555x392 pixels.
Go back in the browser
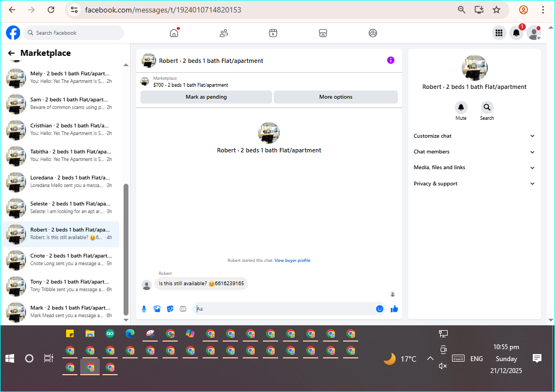coord(12,10)
